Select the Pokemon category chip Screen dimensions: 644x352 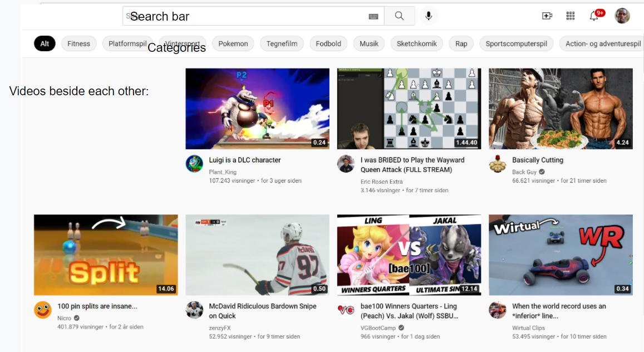233,43
